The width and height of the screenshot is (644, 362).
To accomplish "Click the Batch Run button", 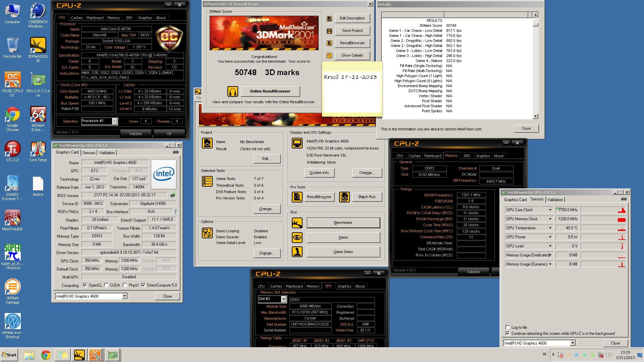I will pyautogui.click(x=367, y=197).
